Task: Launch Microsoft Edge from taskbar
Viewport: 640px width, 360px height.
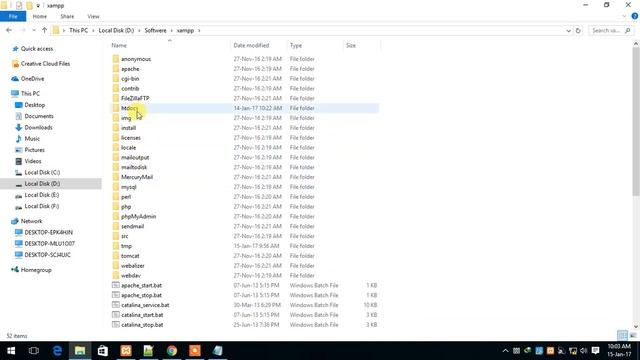Action: click(57, 351)
